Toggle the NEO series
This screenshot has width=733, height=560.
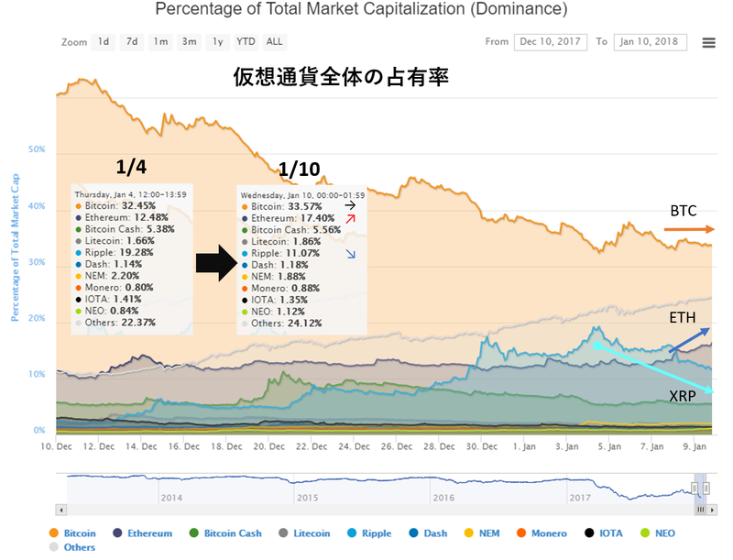[x=658, y=533]
